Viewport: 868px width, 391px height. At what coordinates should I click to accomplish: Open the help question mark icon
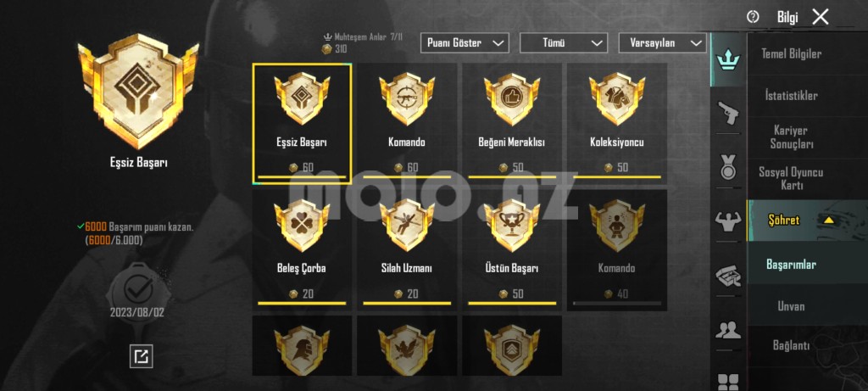(753, 17)
